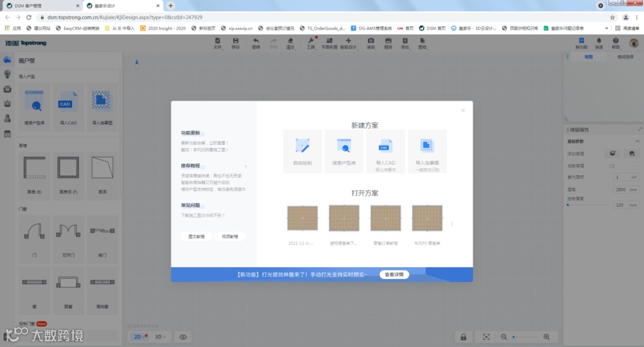The height and width of the screenshot is (347, 644).
Task: Pick the 导入CAD card in dialog
Action: [386, 151]
